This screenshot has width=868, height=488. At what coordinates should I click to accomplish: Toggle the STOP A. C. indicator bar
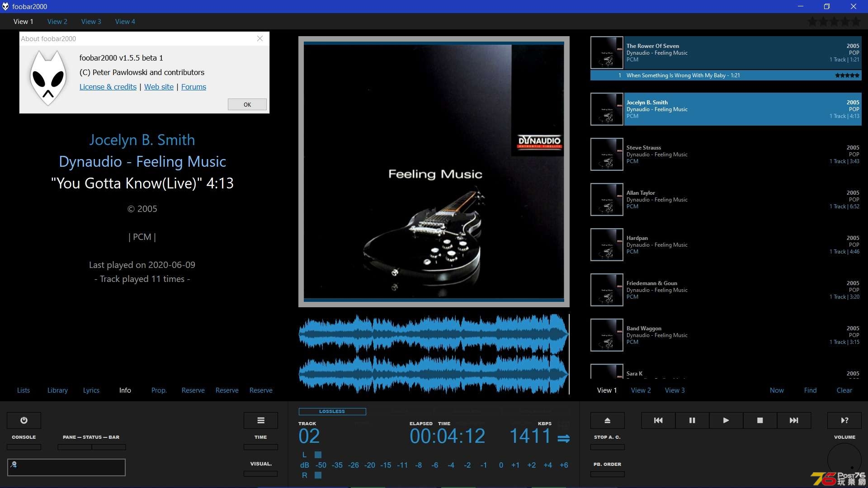(x=608, y=447)
